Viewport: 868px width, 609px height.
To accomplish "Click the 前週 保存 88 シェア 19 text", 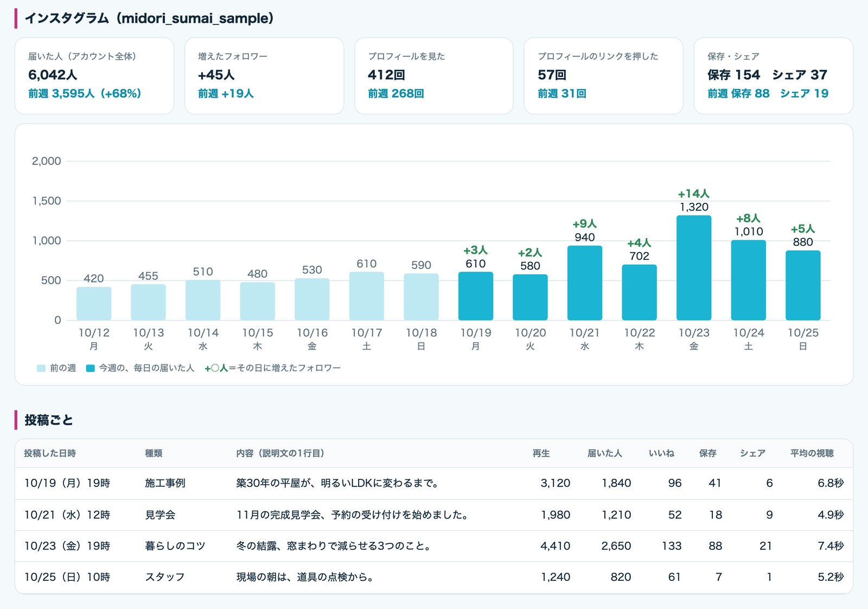I will pos(768,93).
